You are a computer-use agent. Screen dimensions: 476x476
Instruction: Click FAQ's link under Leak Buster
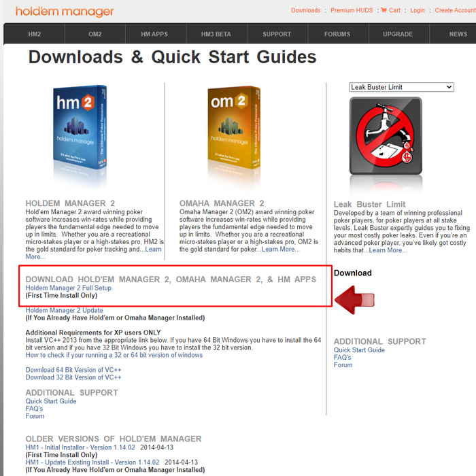343,357
